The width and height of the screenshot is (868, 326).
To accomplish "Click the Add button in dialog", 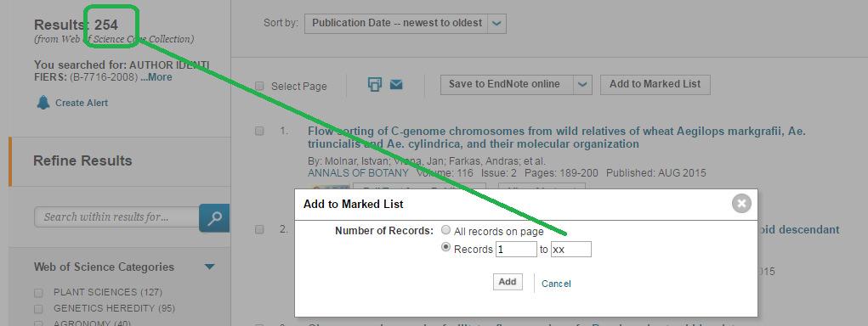I will [x=508, y=282].
